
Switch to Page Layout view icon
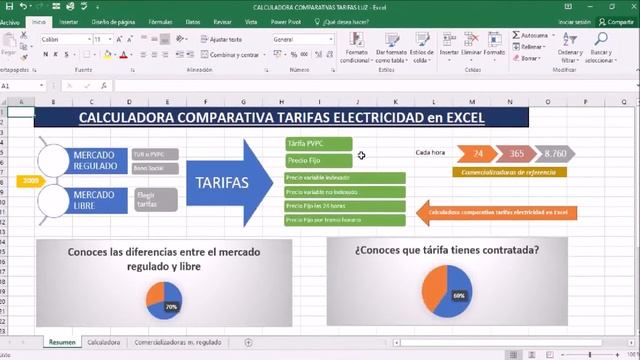point(532,355)
